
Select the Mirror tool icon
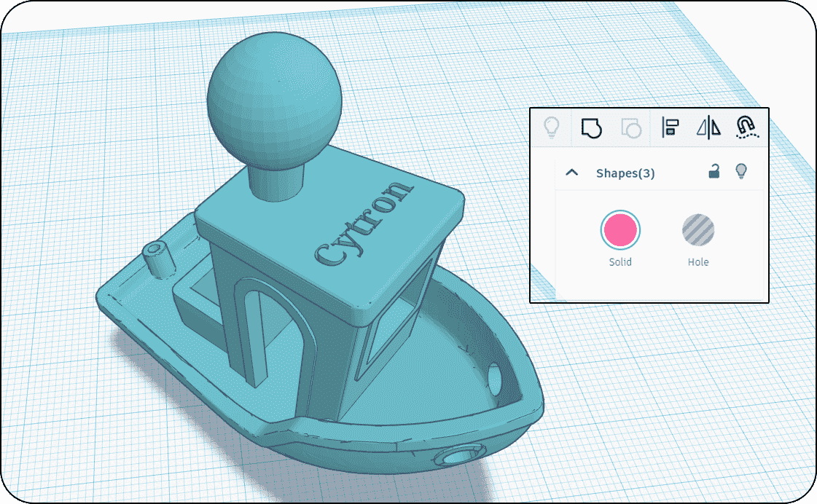(x=708, y=127)
